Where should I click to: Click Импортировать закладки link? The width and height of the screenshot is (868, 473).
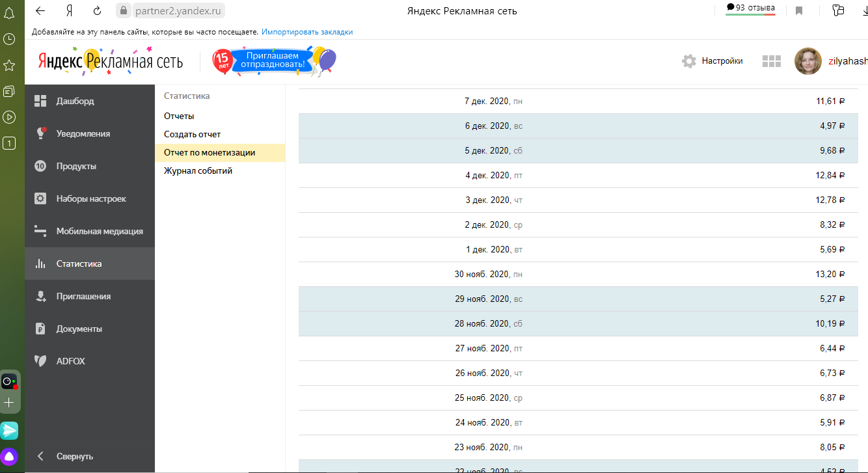pos(307,32)
